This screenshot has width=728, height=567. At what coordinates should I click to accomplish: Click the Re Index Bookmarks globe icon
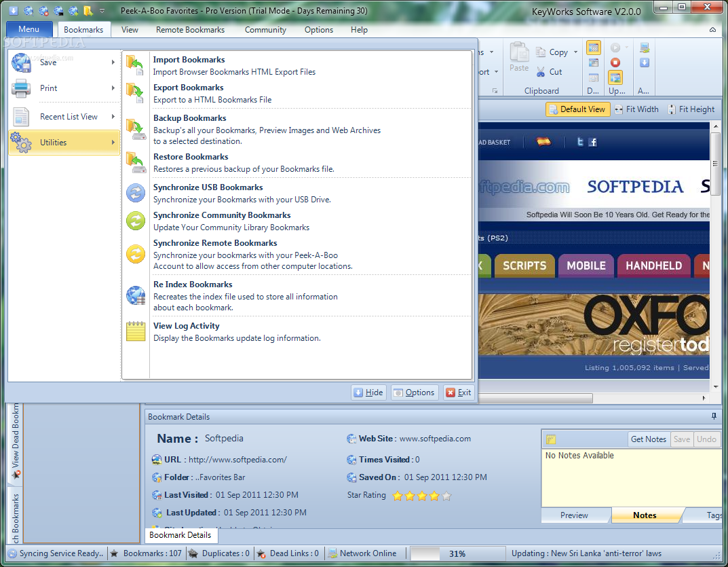coord(136,295)
